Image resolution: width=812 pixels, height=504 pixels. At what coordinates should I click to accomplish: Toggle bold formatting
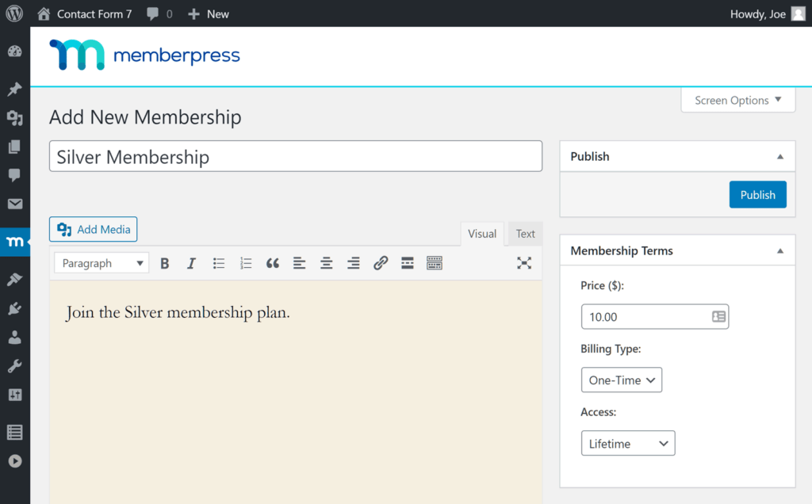tap(164, 262)
